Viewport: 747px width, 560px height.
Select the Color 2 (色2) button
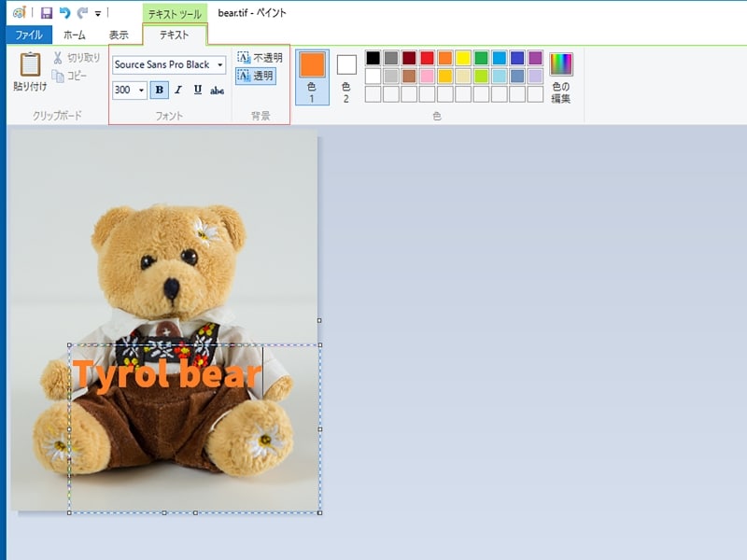pyautogui.click(x=346, y=77)
